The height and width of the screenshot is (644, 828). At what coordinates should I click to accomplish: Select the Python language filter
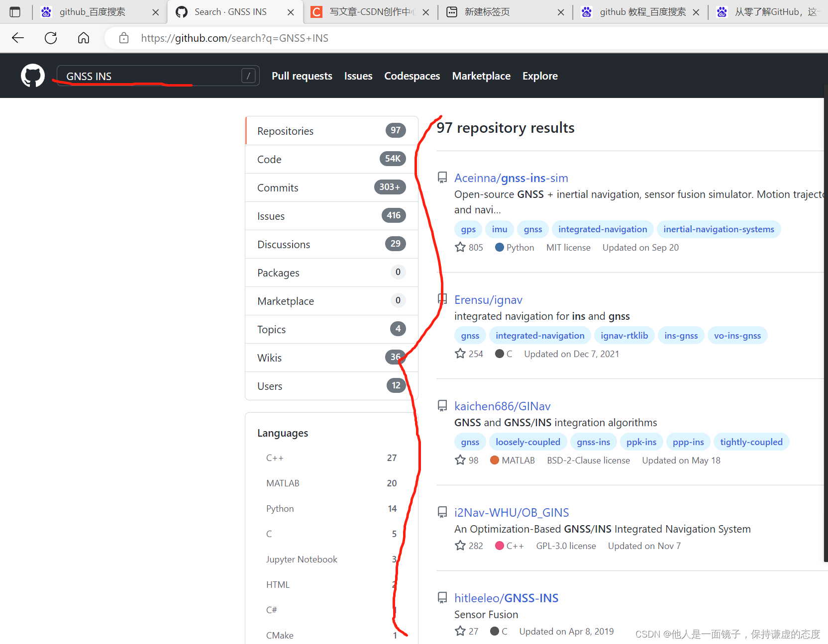[280, 508]
